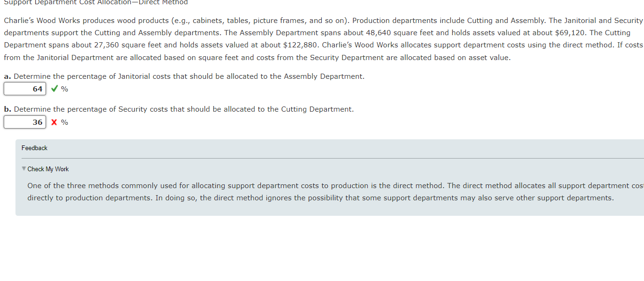Click the Feedback section title bar
Screen dimensions: 644x281
pyautogui.click(x=34, y=148)
